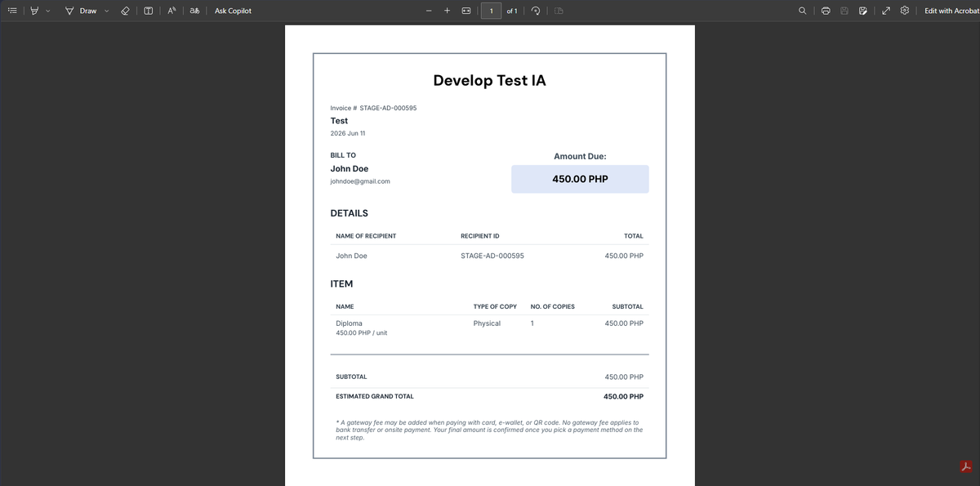Focus the page number field

point(491,11)
